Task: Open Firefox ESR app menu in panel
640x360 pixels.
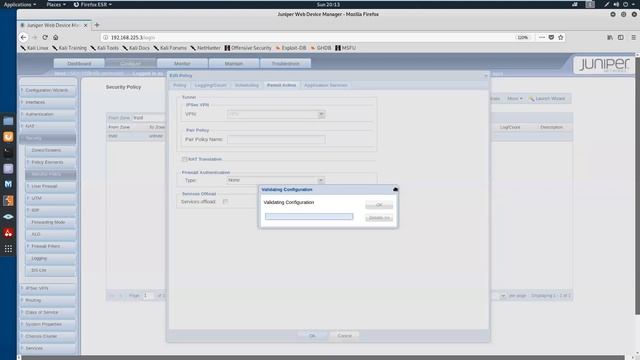Action: coord(93,4)
